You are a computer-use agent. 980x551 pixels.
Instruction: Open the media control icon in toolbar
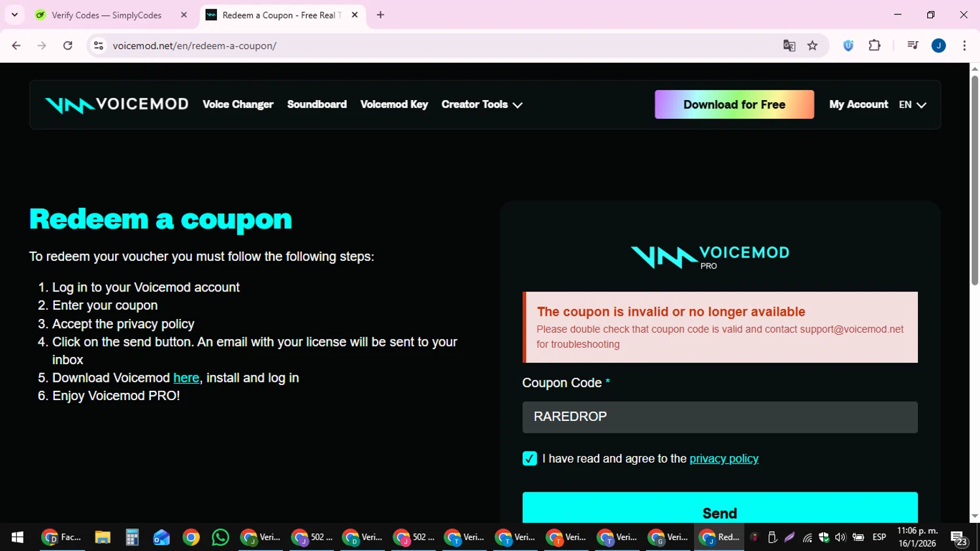pyautogui.click(x=913, y=46)
